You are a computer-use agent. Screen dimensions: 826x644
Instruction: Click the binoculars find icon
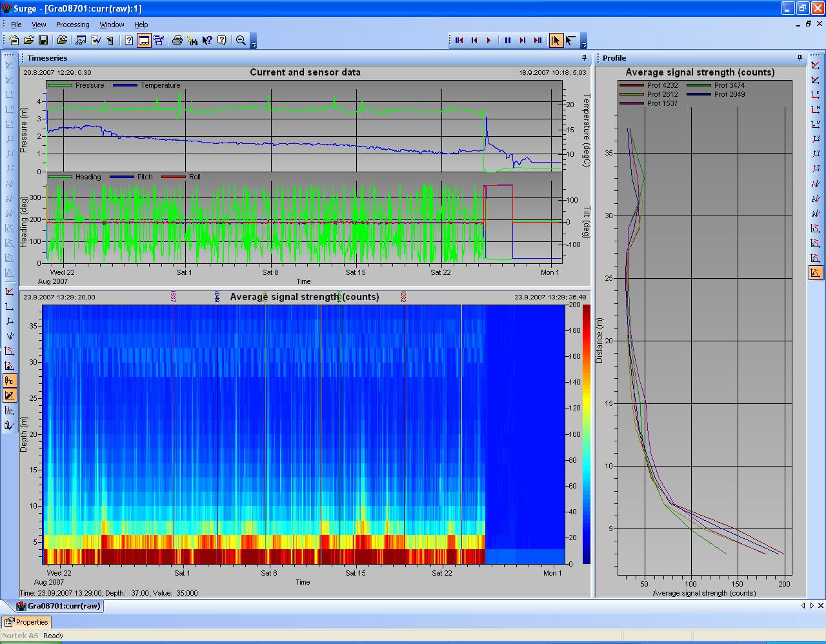click(x=192, y=41)
